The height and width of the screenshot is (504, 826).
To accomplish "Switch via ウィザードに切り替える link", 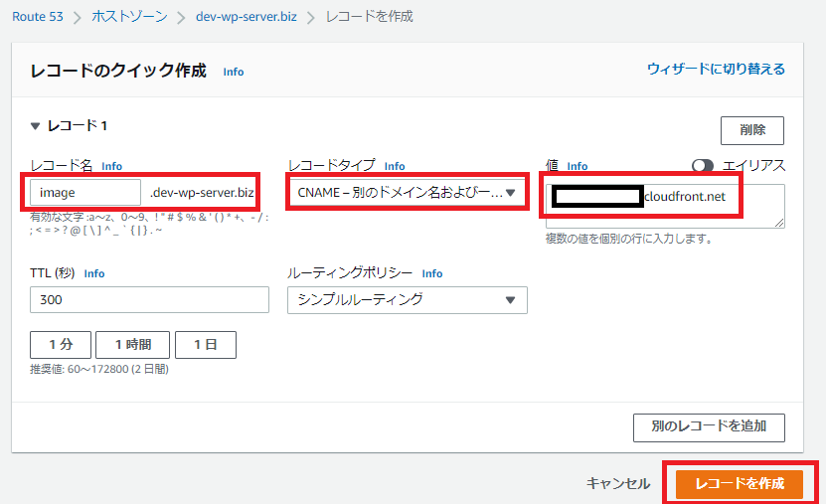I will coord(716,69).
